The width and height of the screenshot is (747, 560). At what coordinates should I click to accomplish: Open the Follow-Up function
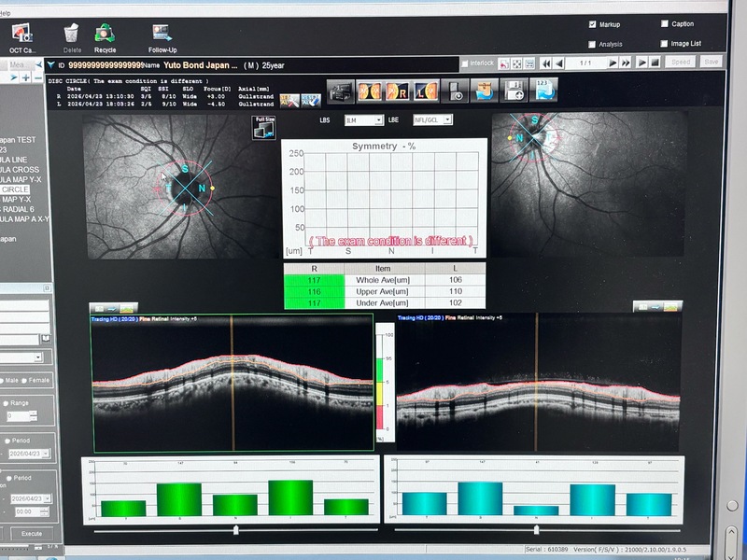point(162,35)
